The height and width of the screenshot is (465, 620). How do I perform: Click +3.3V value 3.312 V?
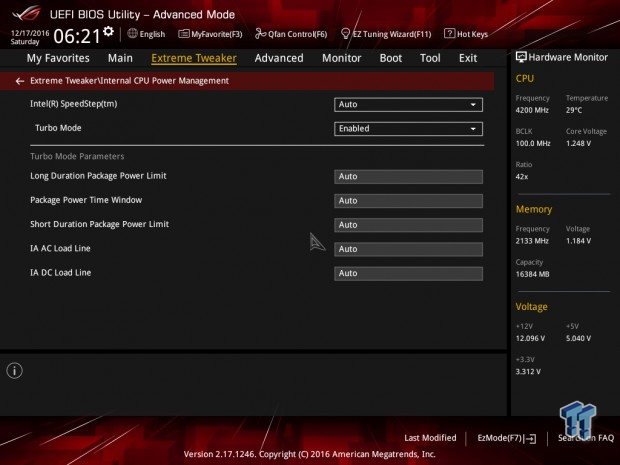click(528, 372)
